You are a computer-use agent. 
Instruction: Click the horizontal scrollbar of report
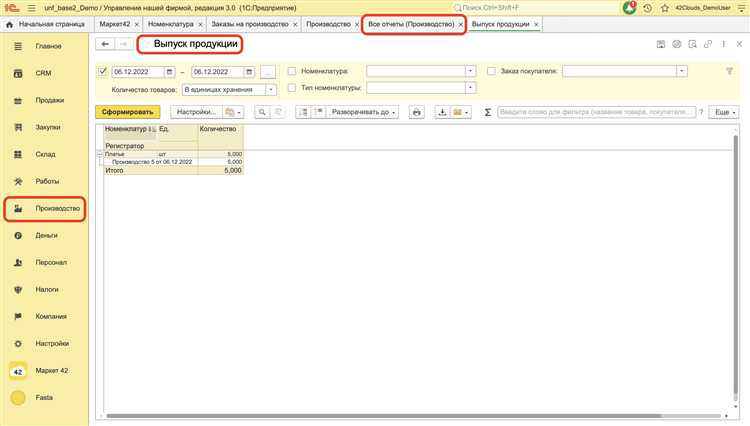pos(384,416)
